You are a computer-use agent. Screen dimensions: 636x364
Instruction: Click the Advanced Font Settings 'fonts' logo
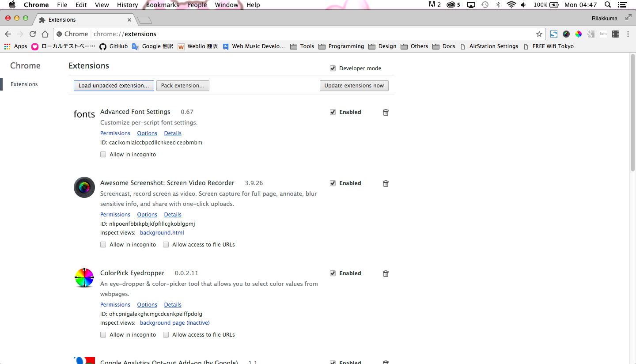[84, 114]
